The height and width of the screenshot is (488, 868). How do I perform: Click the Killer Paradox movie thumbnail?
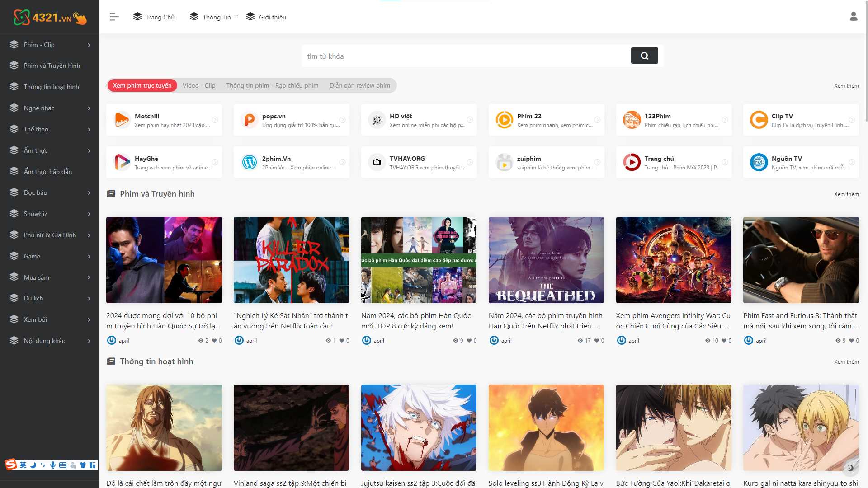coord(292,259)
